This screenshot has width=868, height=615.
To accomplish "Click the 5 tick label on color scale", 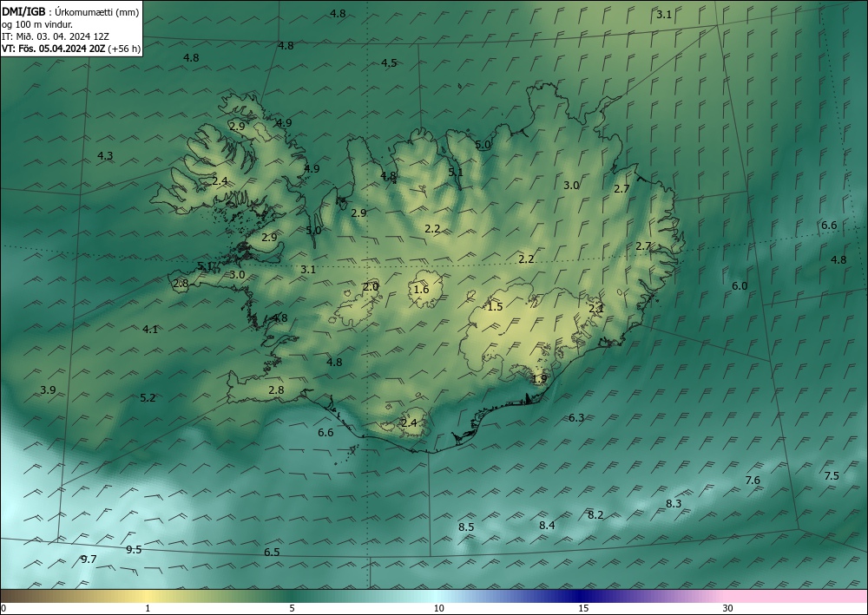I will click(292, 608).
